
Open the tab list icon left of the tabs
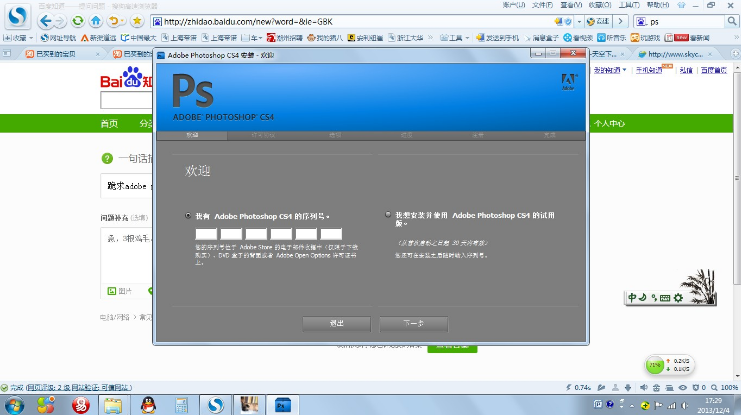tap(7, 54)
